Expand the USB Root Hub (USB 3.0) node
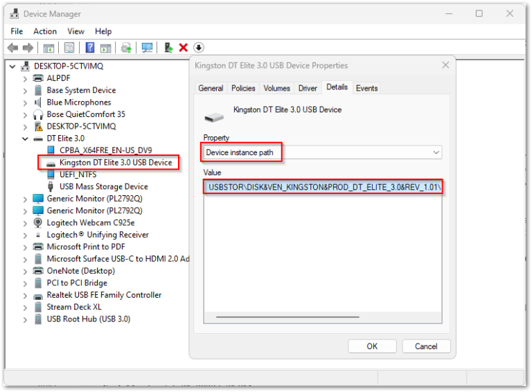Image resolution: width=532 pixels, height=392 pixels. point(25,319)
